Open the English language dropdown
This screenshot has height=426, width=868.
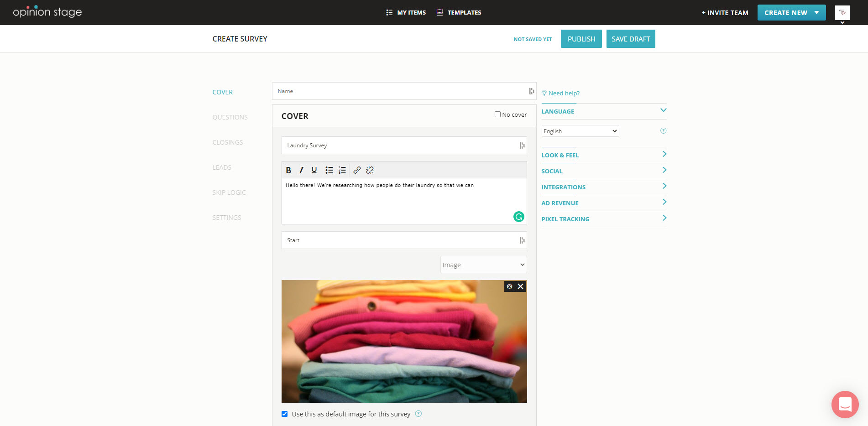tap(580, 131)
